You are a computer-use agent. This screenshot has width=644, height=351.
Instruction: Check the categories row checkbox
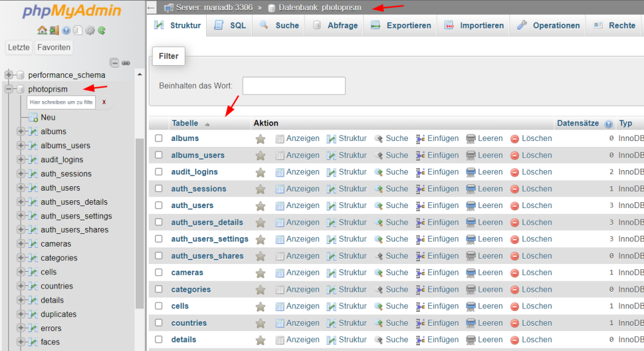point(158,289)
